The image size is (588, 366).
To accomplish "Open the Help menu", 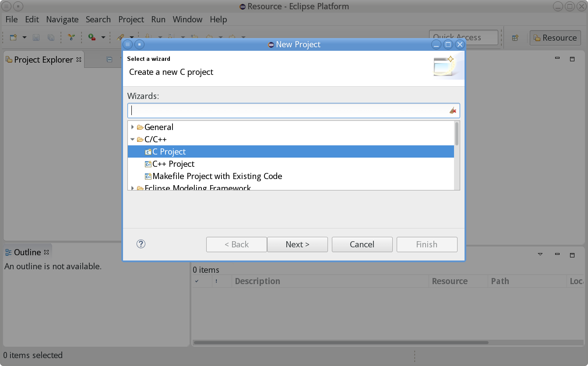I will coord(218,19).
